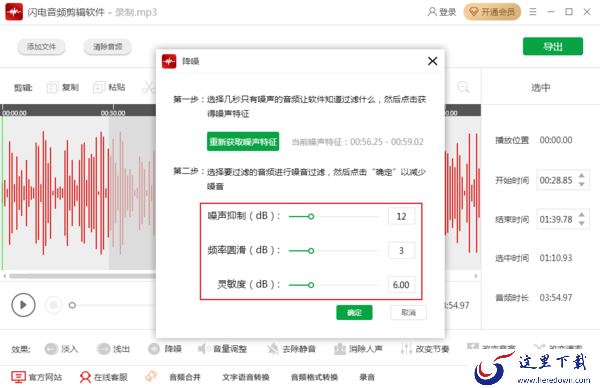Viewport: 600px width, 388px height.
Task: Adjust the 噪声抑制 slider handle
Action: point(311,217)
